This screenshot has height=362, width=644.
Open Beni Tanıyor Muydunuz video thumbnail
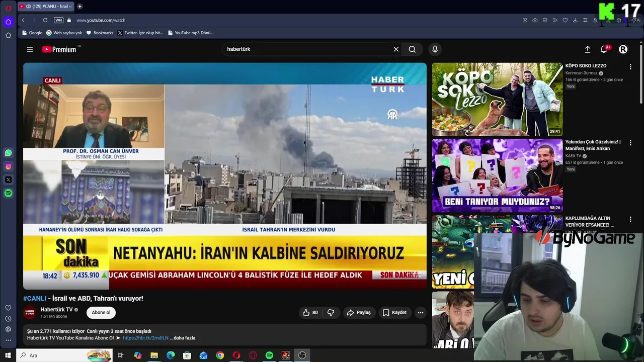click(497, 175)
